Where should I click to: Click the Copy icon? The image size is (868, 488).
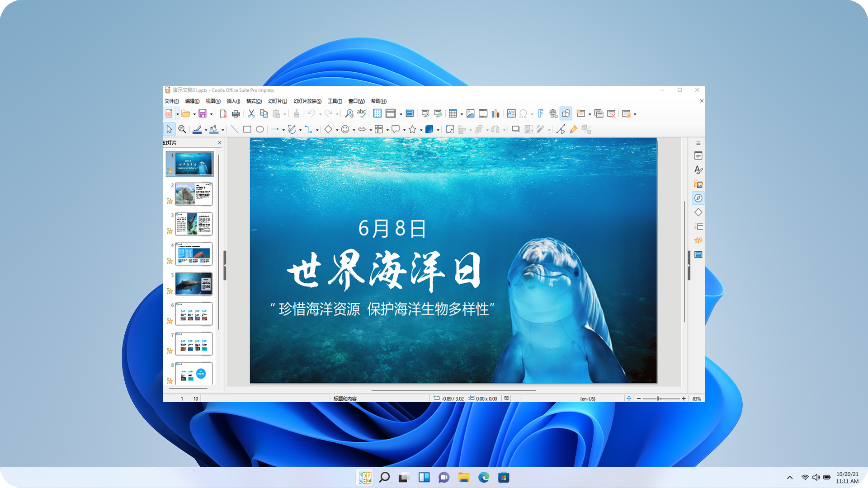pos(264,113)
